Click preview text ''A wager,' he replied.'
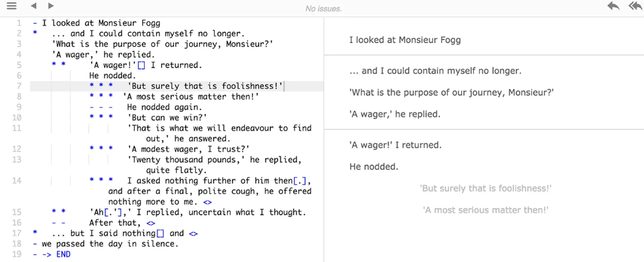Viewport: 644px width, 262px height. (x=395, y=114)
